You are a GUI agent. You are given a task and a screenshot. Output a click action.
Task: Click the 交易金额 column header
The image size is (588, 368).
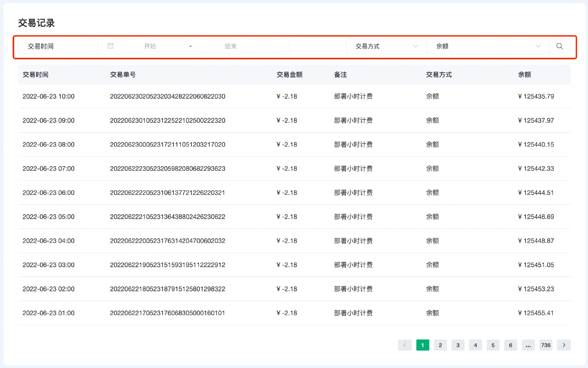[x=290, y=74]
